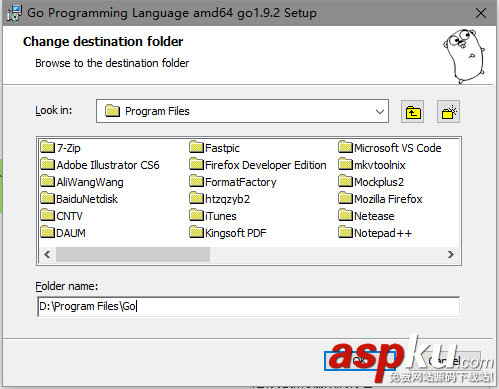Select the BaiduNetdisk folder
The image size is (499, 389).
click(x=79, y=199)
